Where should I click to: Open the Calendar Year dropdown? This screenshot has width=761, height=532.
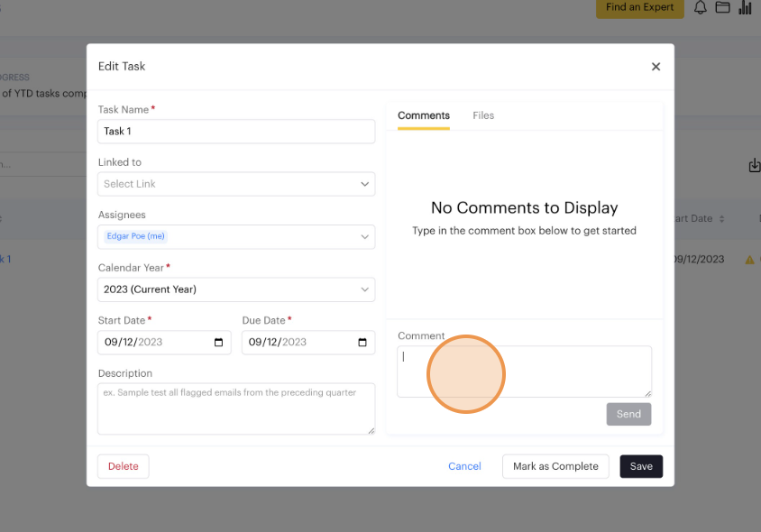[236, 289]
